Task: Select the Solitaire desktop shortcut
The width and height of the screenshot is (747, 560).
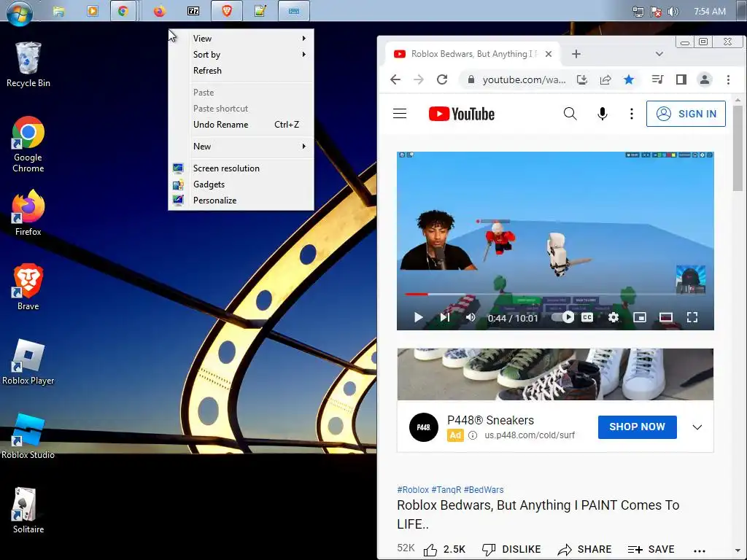Action: pos(28,510)
